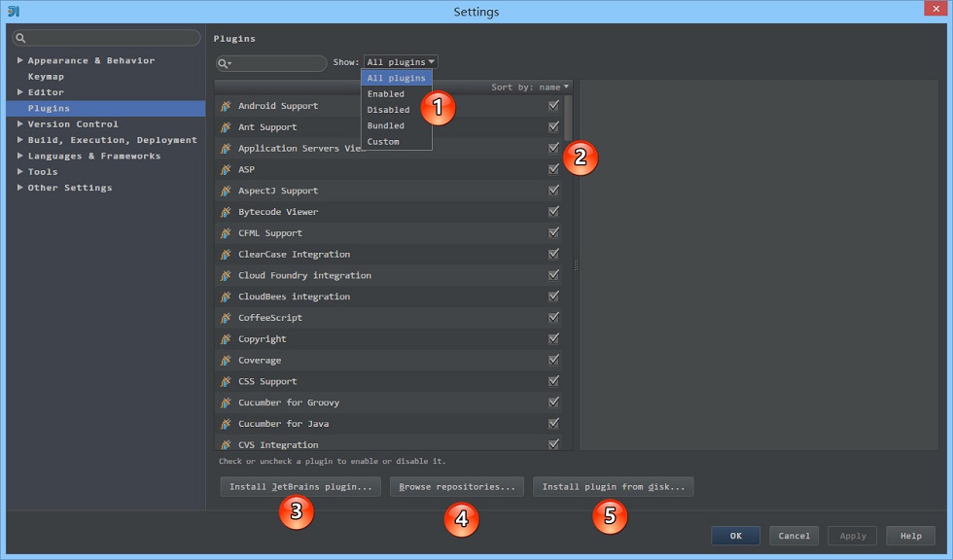Expand the Version Control settings node
This screenshot has height=560, width=953.
[x=20, y=123]
